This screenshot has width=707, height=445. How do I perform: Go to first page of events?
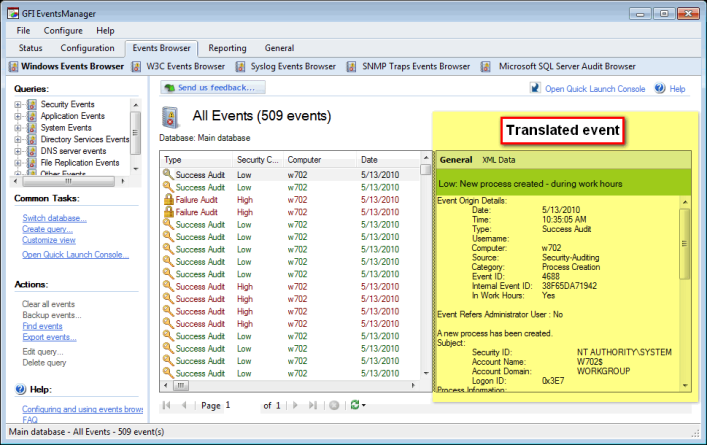pos(166,405)
